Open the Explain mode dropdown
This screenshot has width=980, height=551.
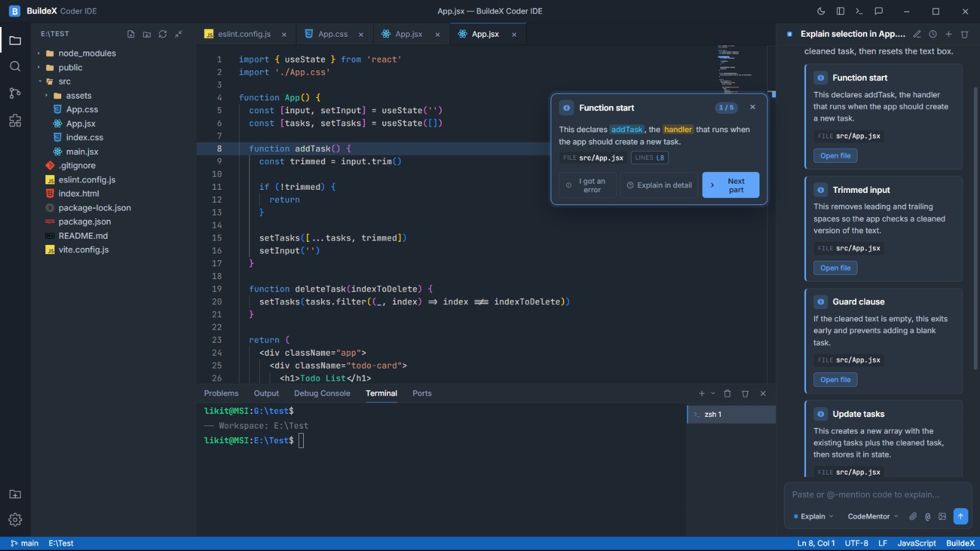[x=814, y=517]
